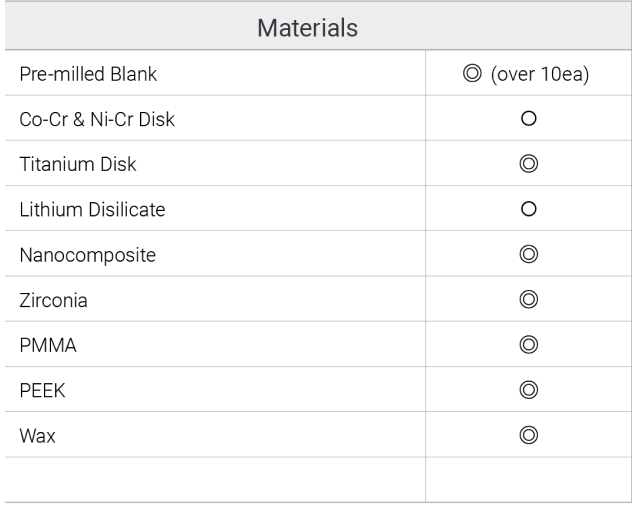Click the Nanocomposite material name
632x519 pixels.
point(87,255)
